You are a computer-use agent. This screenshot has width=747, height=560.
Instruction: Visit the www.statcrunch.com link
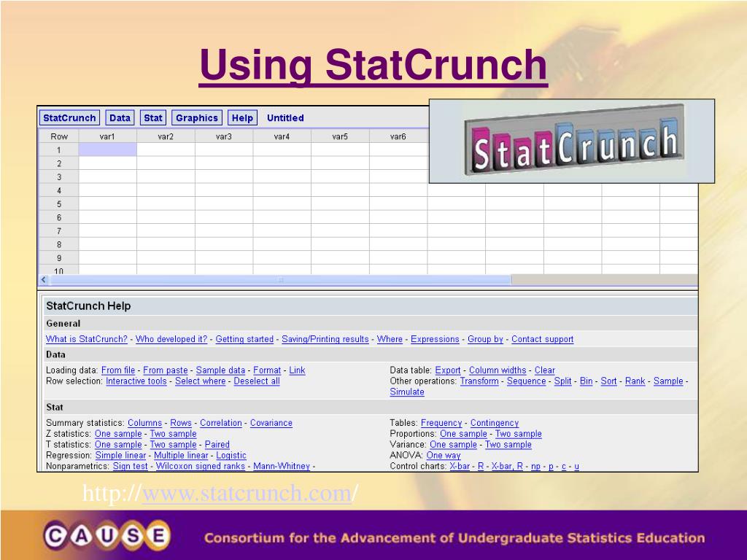pyautogui.click(x=247, y=493)
